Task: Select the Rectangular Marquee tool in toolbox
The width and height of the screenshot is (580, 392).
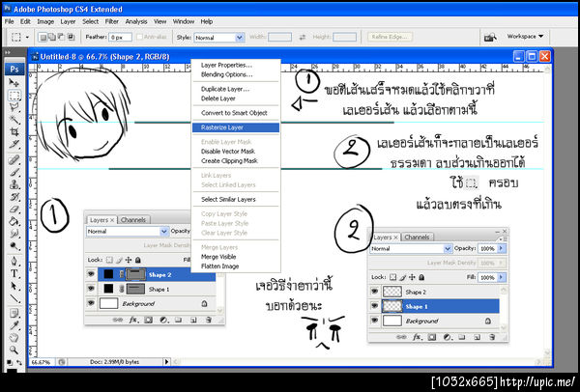Action: coord(14,96)
